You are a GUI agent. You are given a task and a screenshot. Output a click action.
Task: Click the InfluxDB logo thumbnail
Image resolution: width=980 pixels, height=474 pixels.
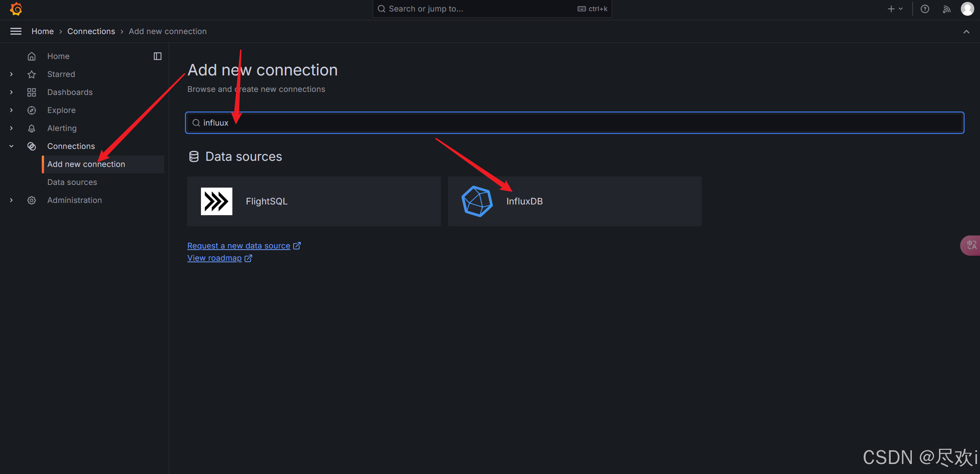click(x=477, y=201)
